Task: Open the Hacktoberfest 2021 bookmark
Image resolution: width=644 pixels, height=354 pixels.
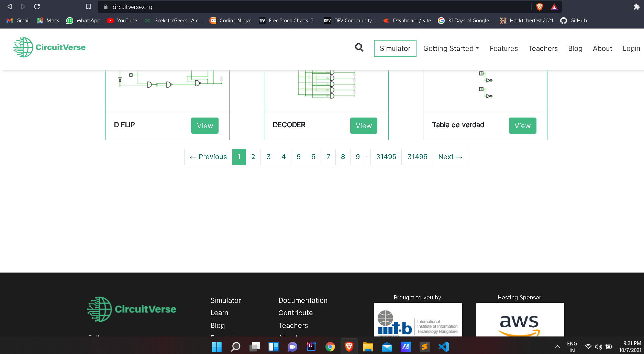Action: click(526, 20)
